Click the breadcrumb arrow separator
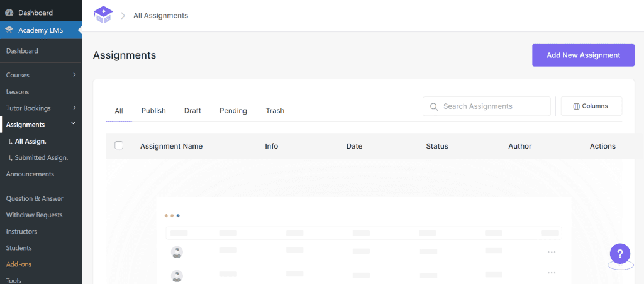 click(x=123, y=16)
